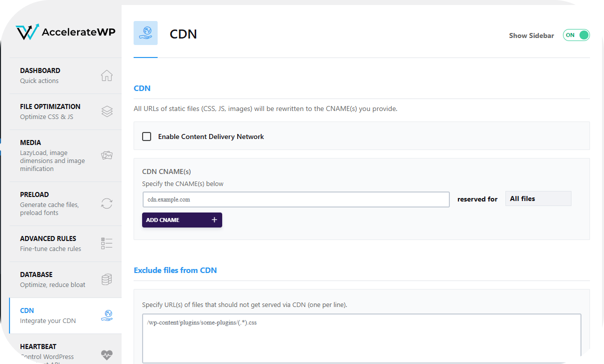Click the Dashboard house icon
Image resolution: width=604 pixels, height=364 pixels.
pos(107,75)
